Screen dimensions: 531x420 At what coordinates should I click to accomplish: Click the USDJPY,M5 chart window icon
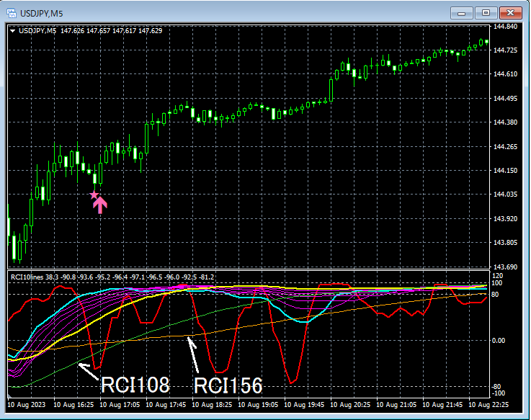tap(12, 14)
